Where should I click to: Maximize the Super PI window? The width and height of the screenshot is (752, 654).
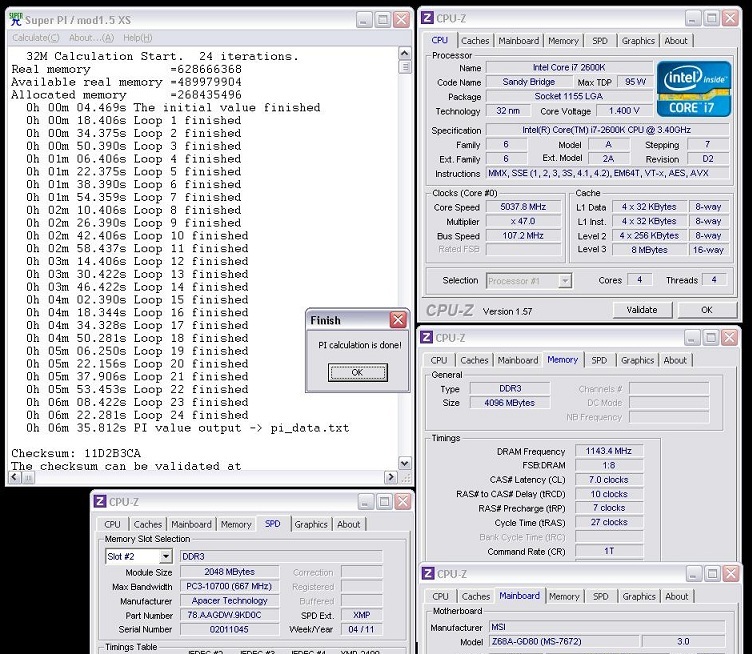pos(382,20)
